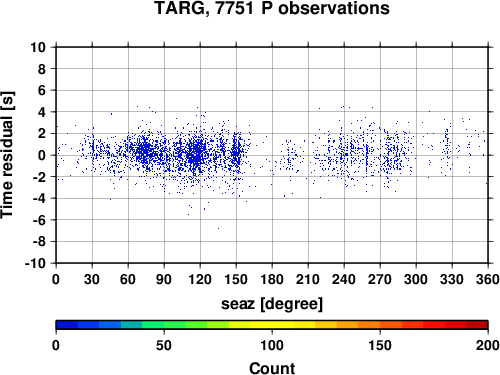Click the x-axis tick label 360
500x375 pixels.
coord(488,279)
